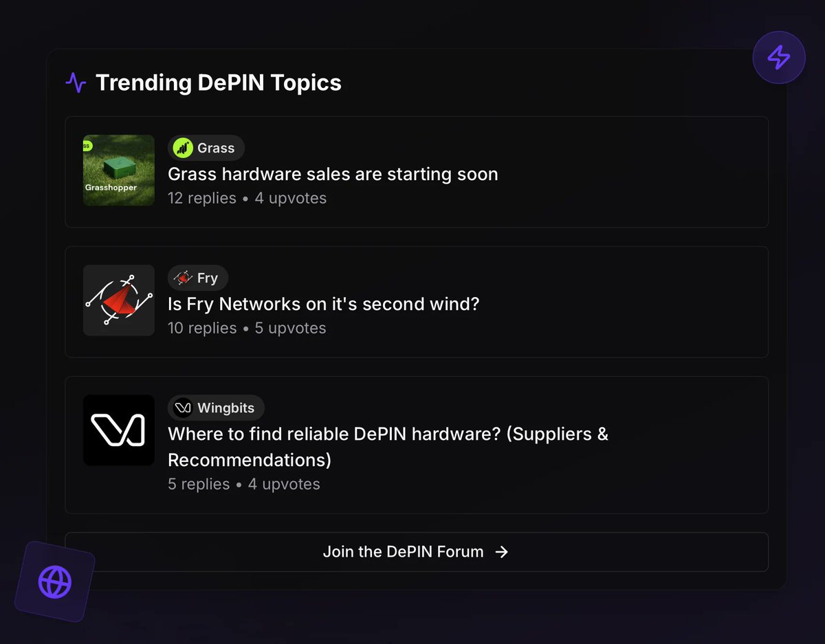
Task: Select the Wingbits project tag
Action: [x=216, y=408]
